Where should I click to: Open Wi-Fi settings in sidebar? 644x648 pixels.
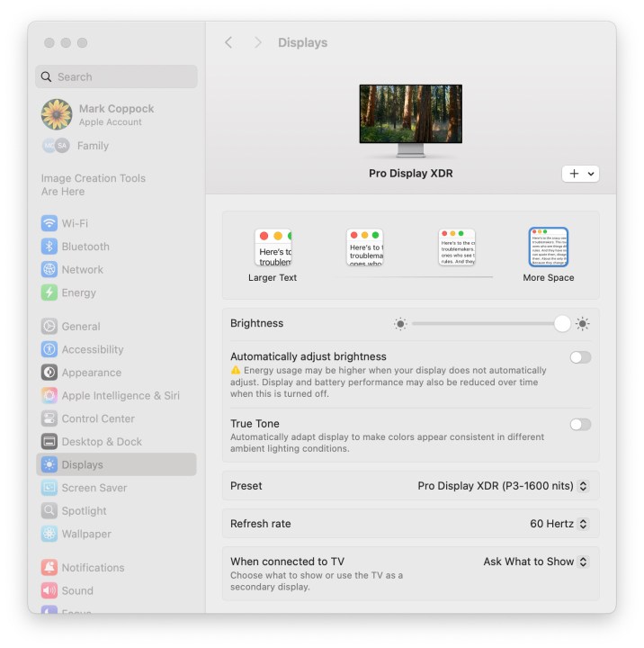tap(116, 223)
